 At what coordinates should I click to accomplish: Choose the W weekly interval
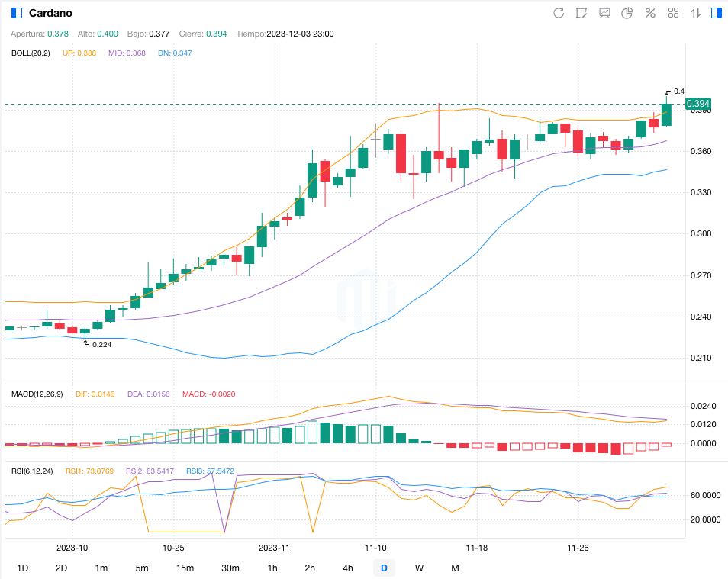419,568
